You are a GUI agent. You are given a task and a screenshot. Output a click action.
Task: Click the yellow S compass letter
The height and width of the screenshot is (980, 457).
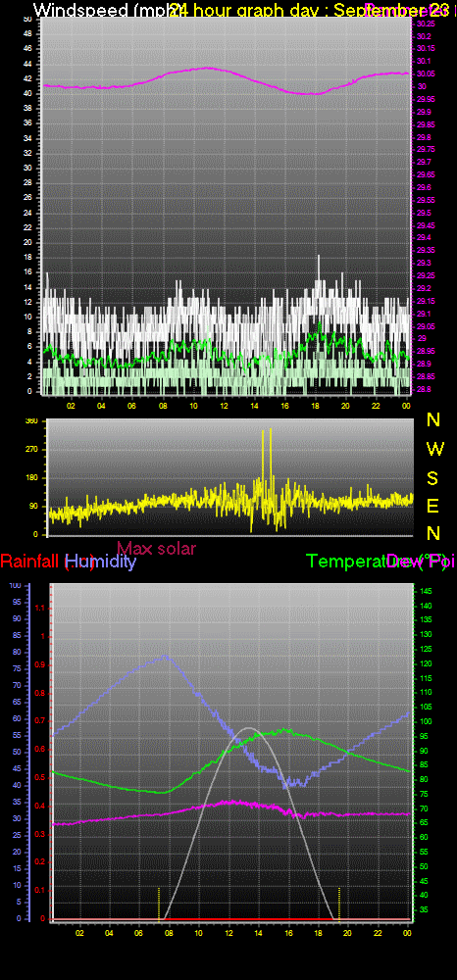(x=432, y=478)
